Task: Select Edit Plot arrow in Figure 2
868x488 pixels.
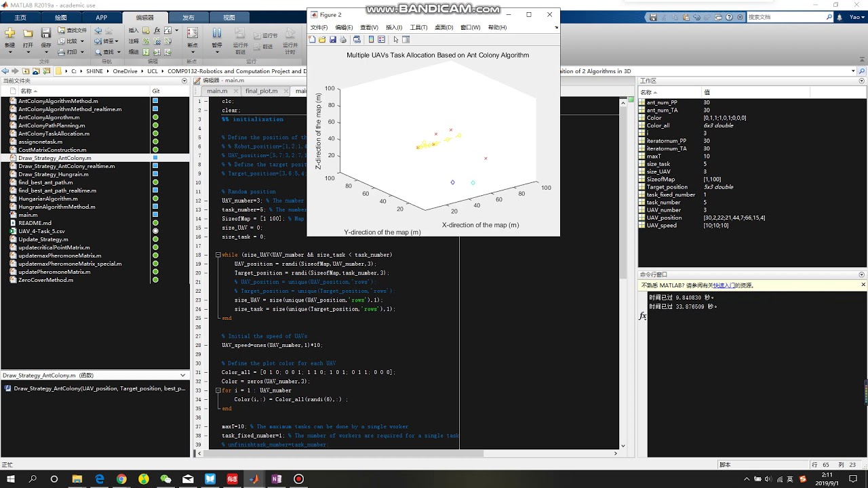Action: click(x=396, y=39)
